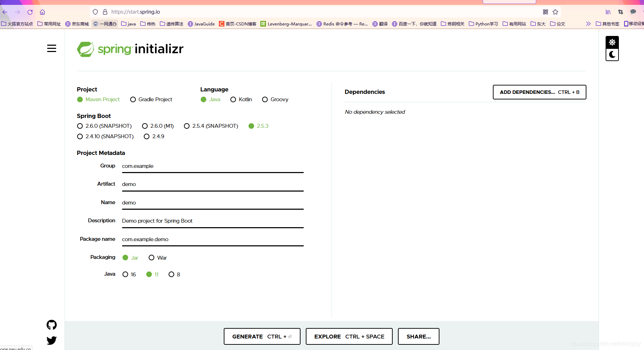The height and width of the screenshot is (350, 644).
Task: Open the 有用网站 bookmarks folder
Action: [x=514, y=24]
